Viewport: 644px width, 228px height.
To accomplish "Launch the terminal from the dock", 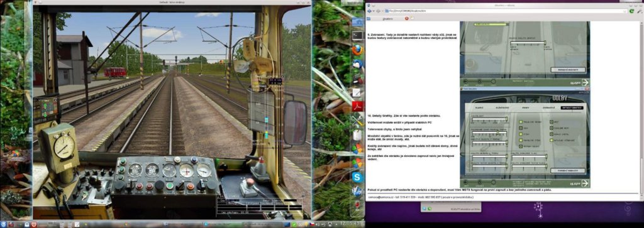I will point(358,35).
